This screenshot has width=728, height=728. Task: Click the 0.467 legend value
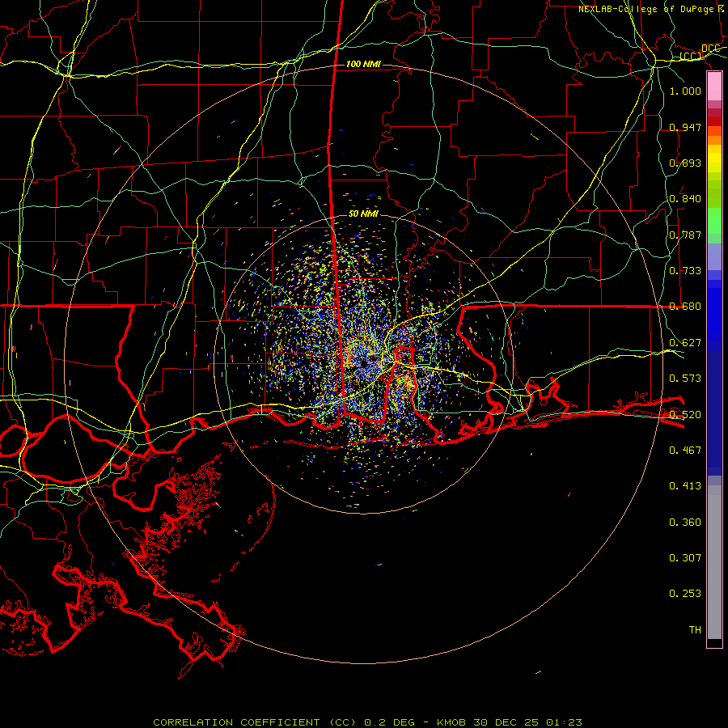pos(685,451)
